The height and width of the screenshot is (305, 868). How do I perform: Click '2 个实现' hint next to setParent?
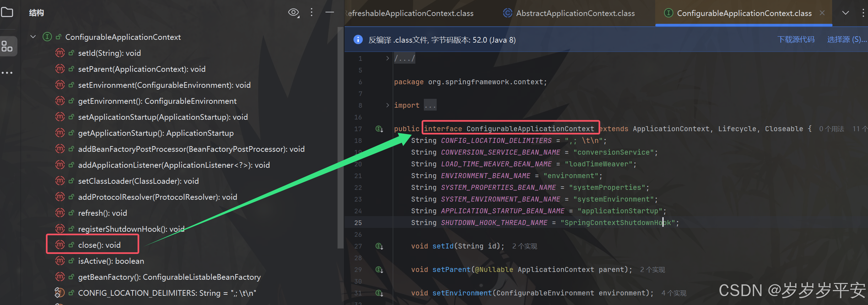652,269
